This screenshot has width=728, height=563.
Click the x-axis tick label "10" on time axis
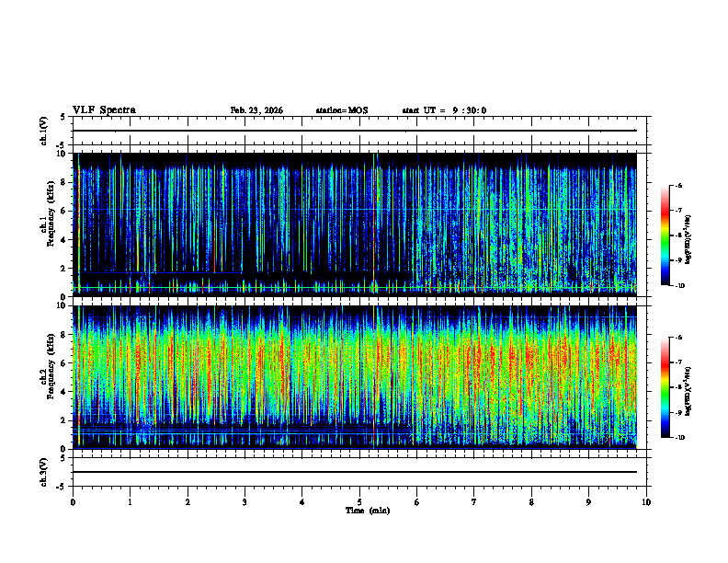(646, 502)
